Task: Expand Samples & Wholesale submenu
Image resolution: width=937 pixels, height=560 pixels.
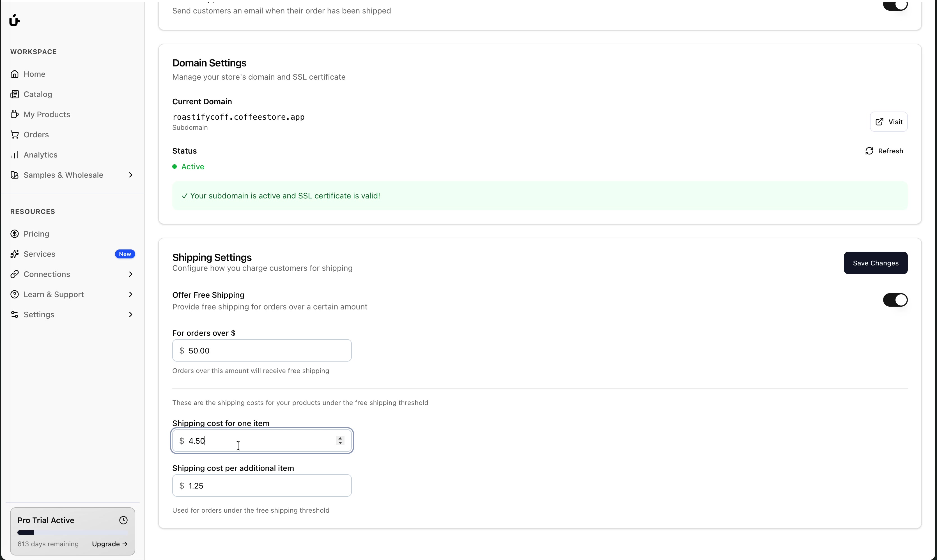Action: click(131, 175)
